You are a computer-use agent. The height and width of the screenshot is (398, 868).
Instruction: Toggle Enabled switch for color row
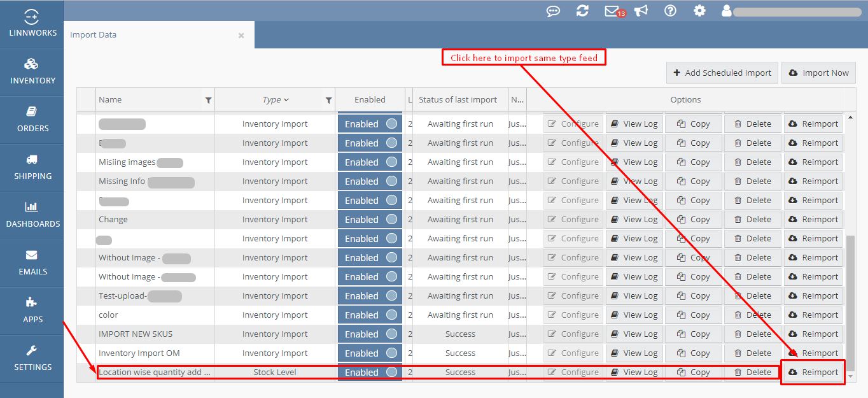coord(370,315)
